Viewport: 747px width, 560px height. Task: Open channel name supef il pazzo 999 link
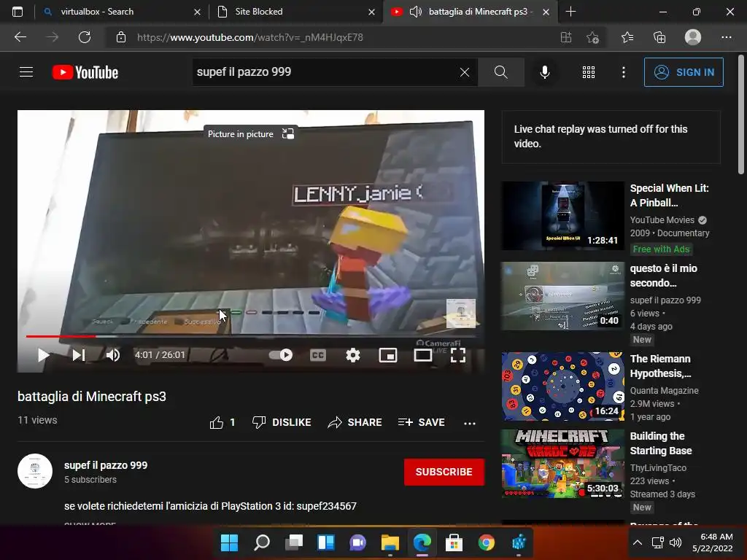pyautogui.click(x=106, y=465)
